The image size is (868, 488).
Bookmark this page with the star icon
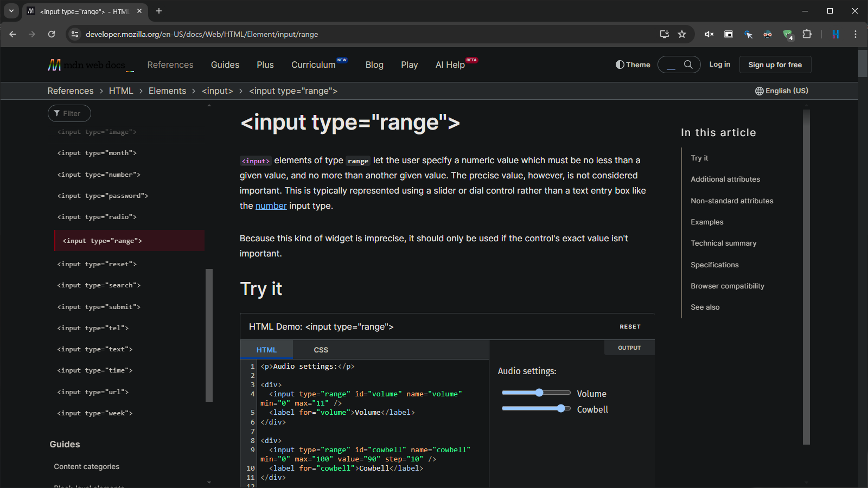click(682, 34)
